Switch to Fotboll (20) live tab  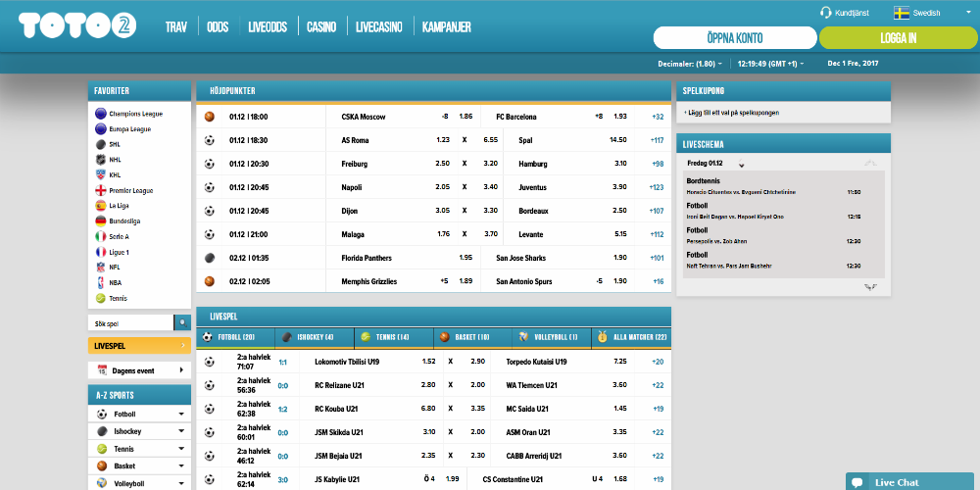[x=235, y=337]
